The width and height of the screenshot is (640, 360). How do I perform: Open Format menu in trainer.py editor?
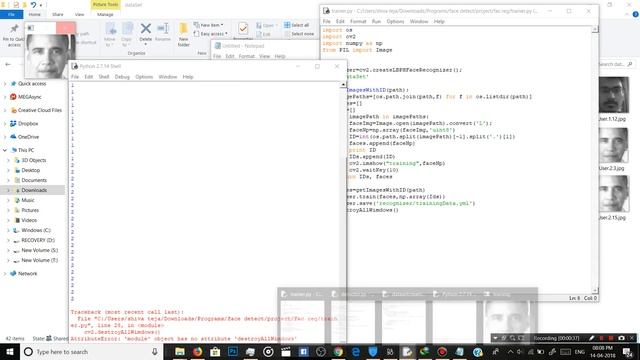click(358, 21)
